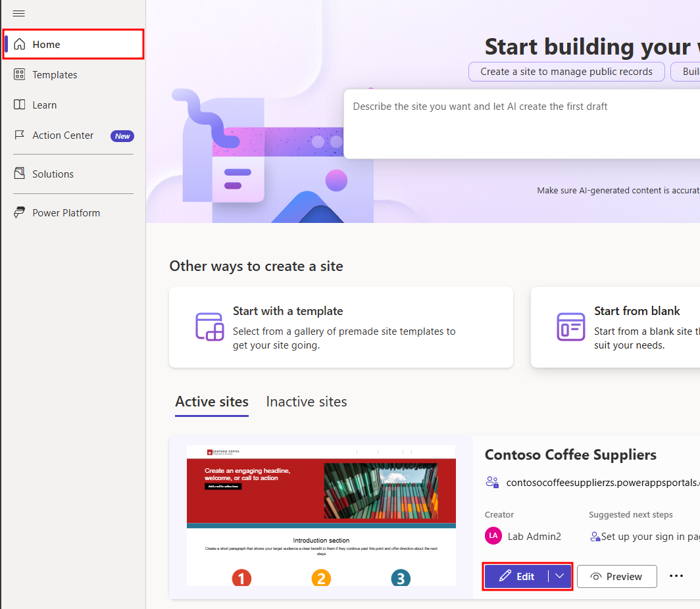Click the site visibility icon beside the URL

pos(492,482)
